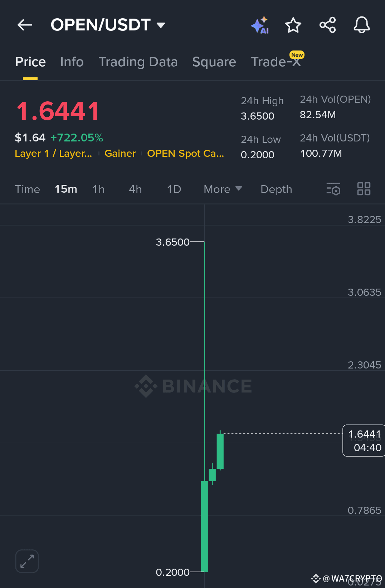Open price alert bell icon
Screen dimensions: 385x588
coord(362,25)
